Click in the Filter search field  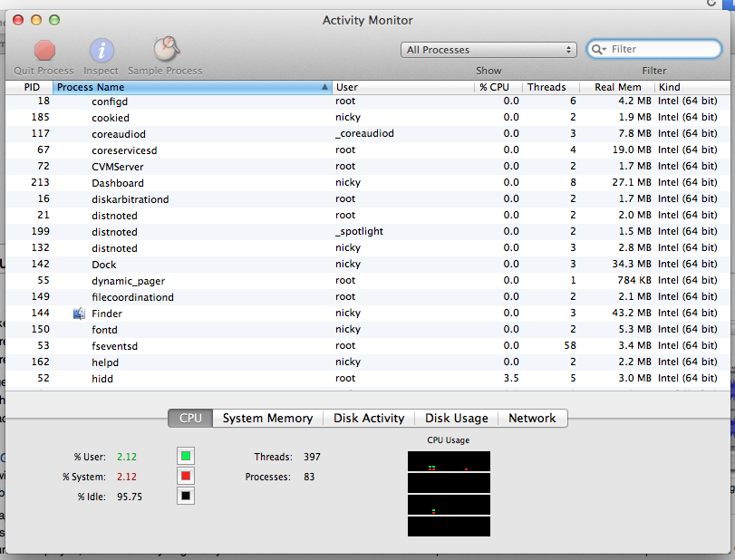coord(648,50)
